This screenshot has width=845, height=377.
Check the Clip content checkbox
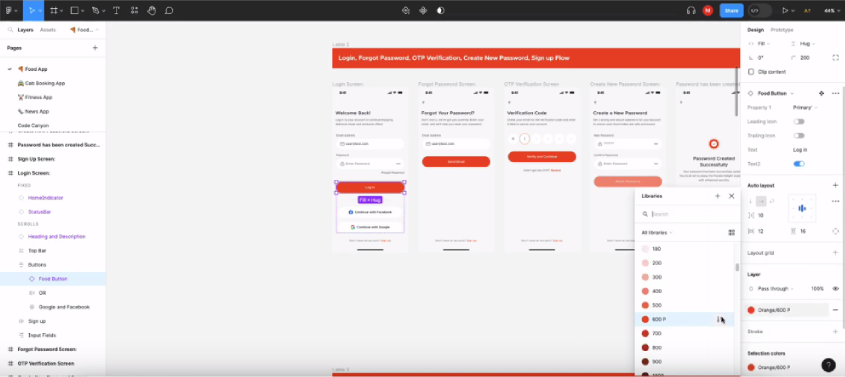point(751,72)
